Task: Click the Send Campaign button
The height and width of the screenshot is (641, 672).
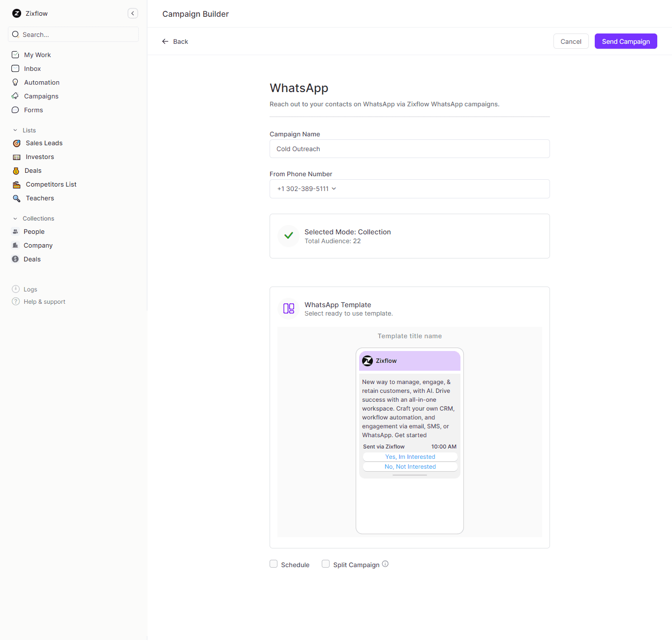Action: 625,41
